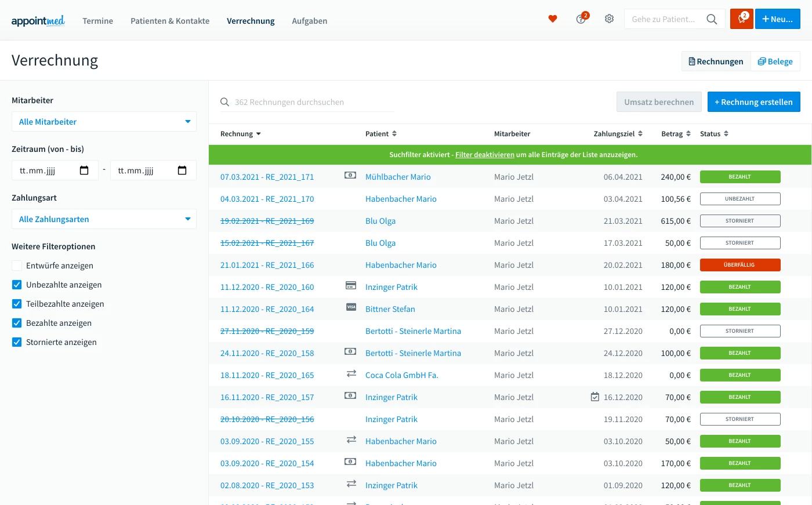Sort by Zahlungsziel column
812x505 pixels.
tap(618, 134)
